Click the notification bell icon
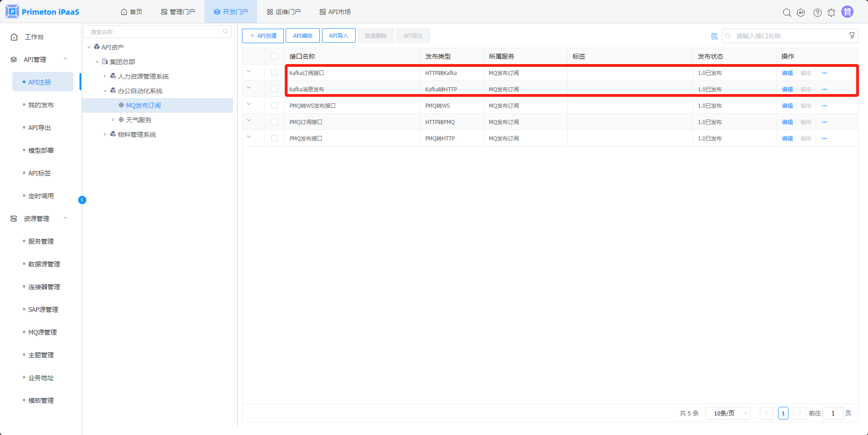Image resolution: width=868 pixels, height=435 pixels. 831,13
